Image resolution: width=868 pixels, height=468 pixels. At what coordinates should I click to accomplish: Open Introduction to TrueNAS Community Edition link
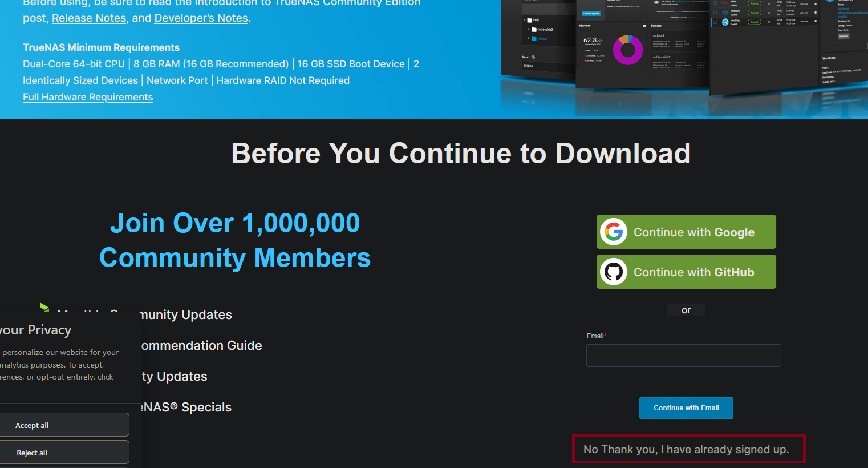tap(307, 3)
